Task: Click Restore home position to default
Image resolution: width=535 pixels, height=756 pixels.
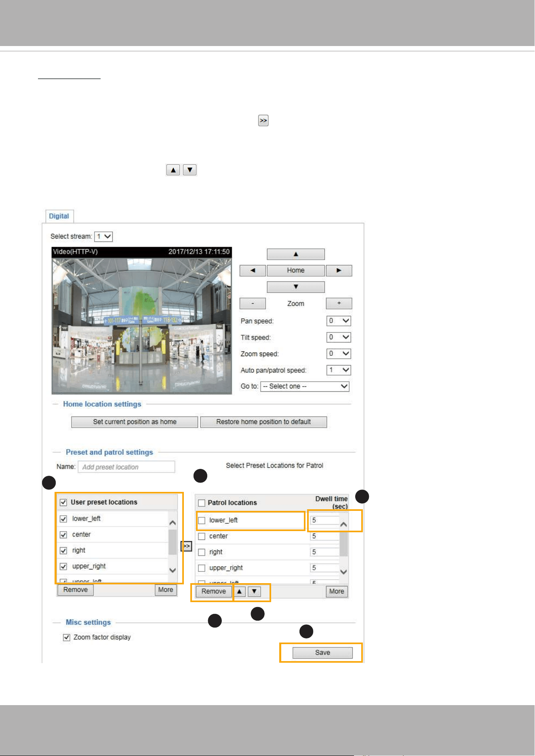Action: pos(263,422)
